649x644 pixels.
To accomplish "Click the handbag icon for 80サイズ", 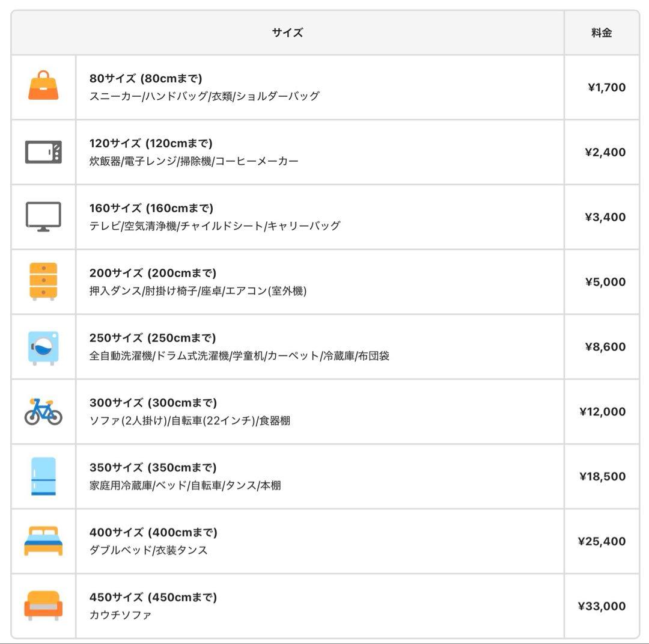I will click(x=42, y=86).
